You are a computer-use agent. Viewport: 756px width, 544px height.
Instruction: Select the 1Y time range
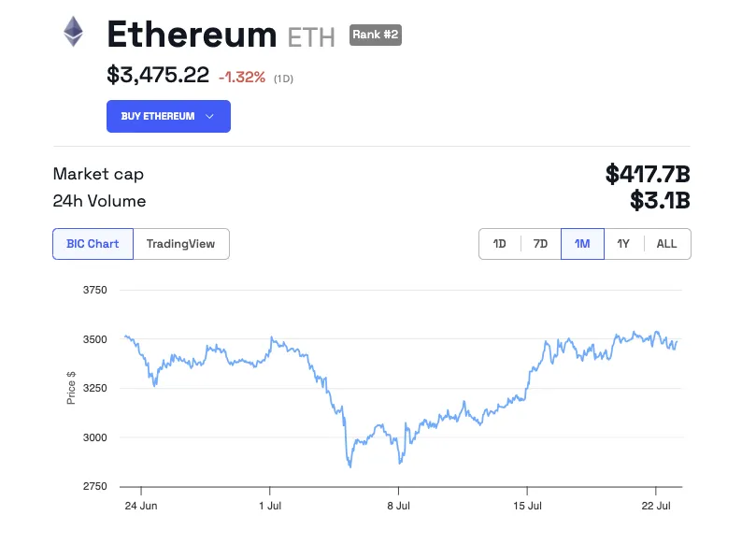623,244
